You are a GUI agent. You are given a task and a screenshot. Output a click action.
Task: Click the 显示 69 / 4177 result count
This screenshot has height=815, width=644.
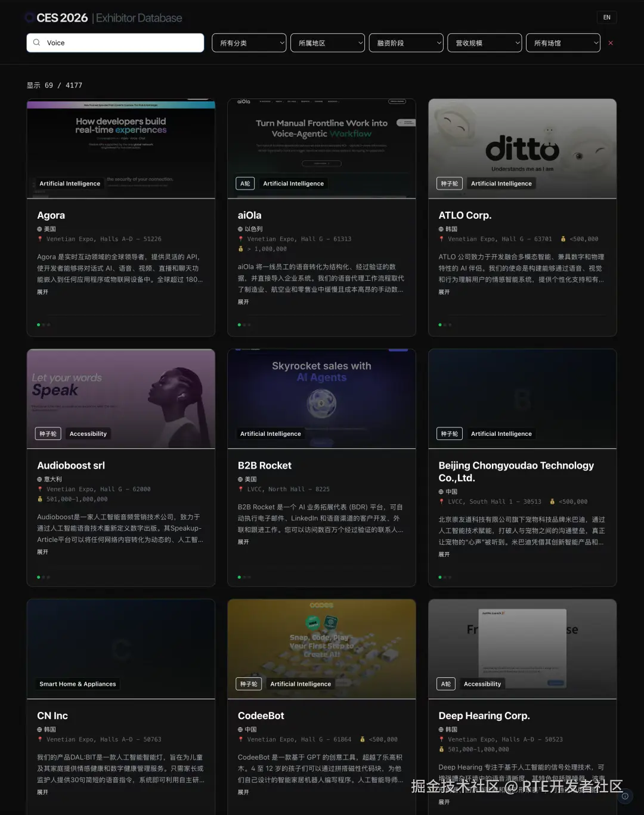(x=54, y=85)
